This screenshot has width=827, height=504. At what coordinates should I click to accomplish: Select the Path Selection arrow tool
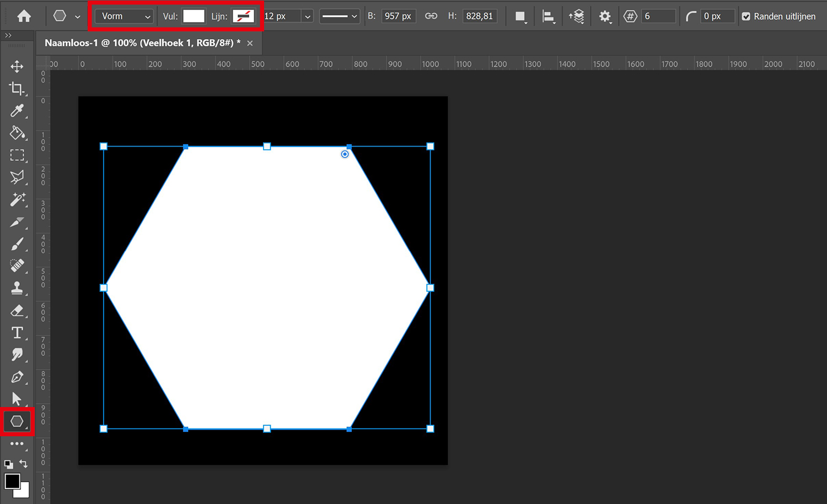pos(17,399)
